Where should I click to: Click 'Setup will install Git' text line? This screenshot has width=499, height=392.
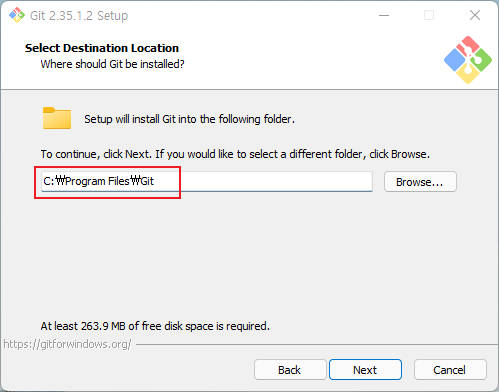coord(189,119)
